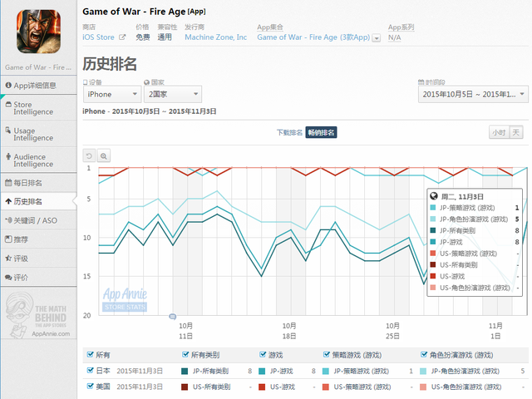Click the US-所有类别 color swatch in table
Screen dimensions: 532x399
tap(185, 387)
